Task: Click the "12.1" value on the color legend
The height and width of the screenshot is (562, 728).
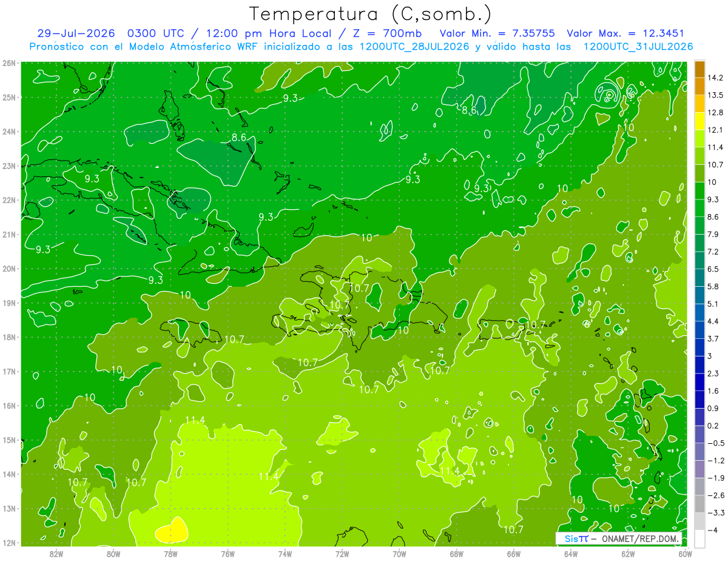Action: (x=716, y=130)
